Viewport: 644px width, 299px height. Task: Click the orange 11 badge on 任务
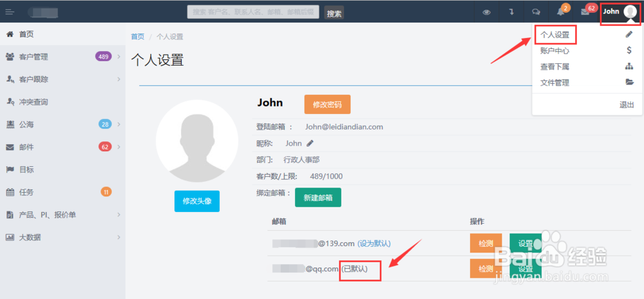[x=106, y=192]
